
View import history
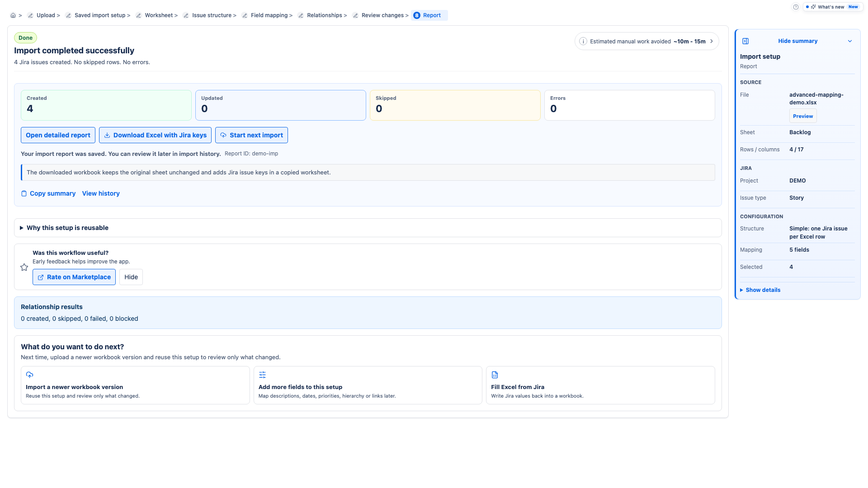point(101,193)
